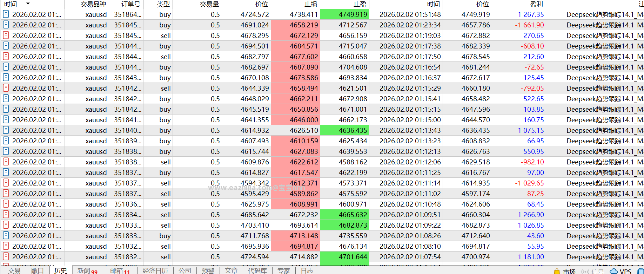Viewport: 644px width, 274px height.
Task: Open the 日志 tab
Action: (307, 270)
